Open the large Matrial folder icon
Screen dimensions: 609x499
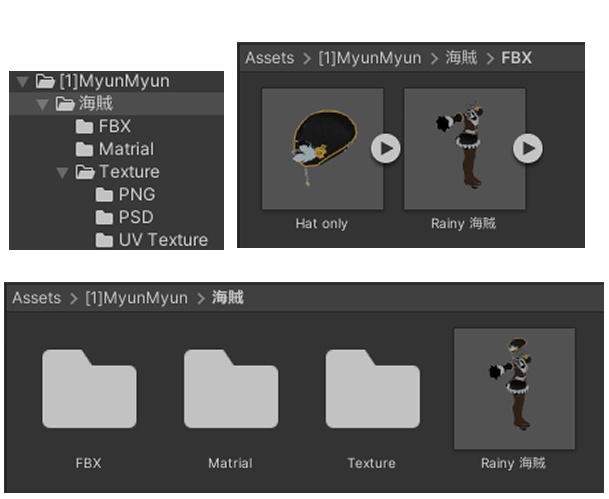(231, 389)
